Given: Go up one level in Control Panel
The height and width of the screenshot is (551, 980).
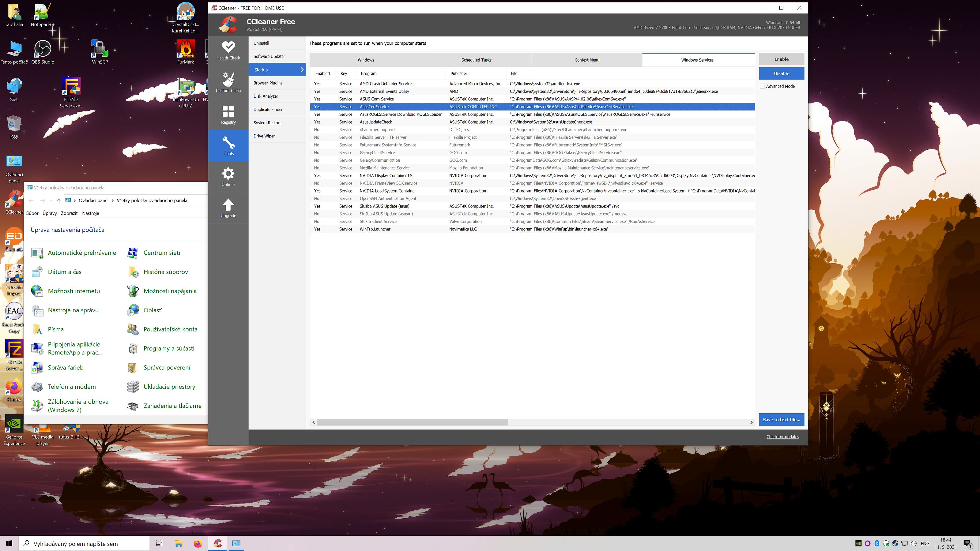Looking at the screenshot, I should coord(59,201).
